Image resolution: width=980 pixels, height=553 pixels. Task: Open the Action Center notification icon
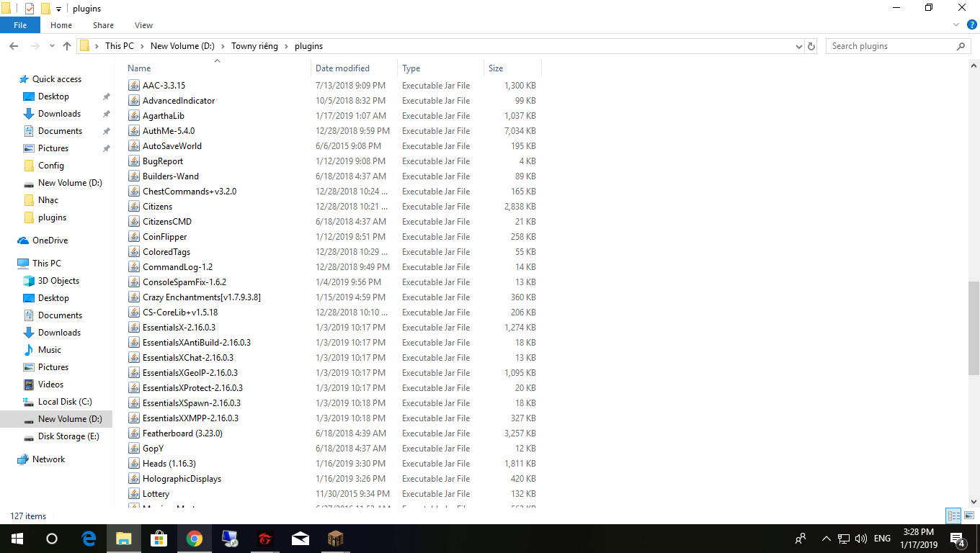958,538
